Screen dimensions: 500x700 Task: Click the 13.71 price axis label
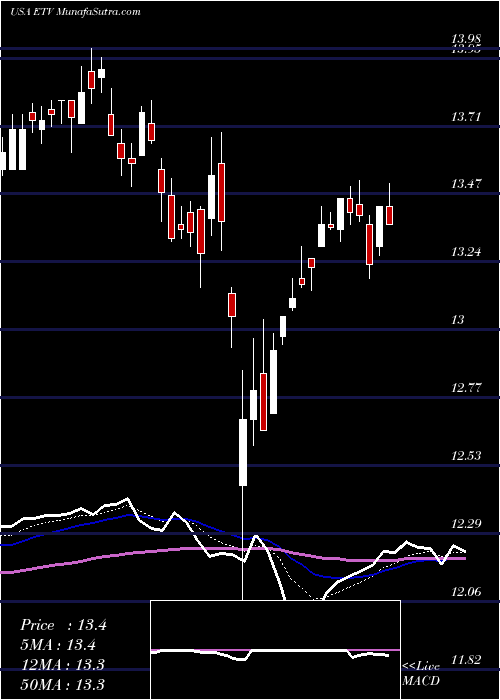click(466, 117)
